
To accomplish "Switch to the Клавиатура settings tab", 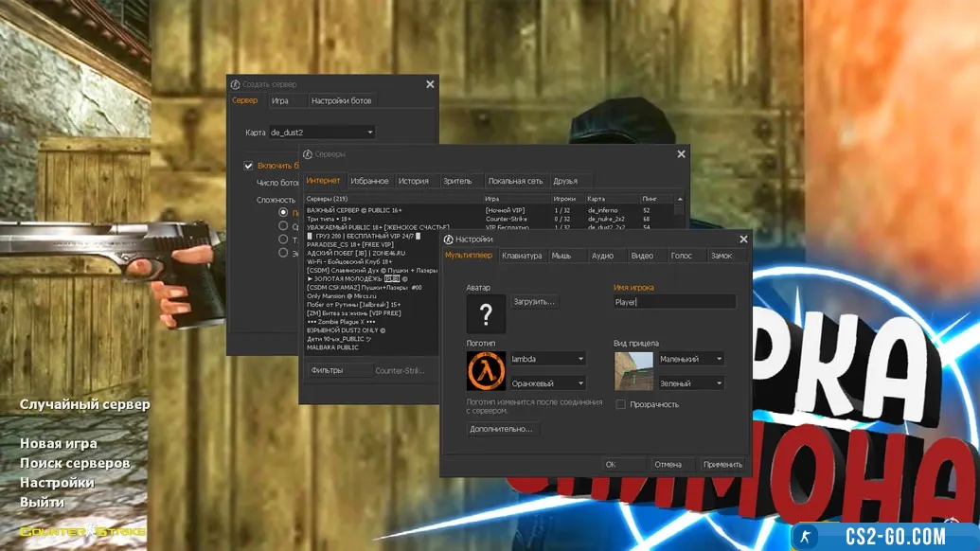I will (522, 256).
